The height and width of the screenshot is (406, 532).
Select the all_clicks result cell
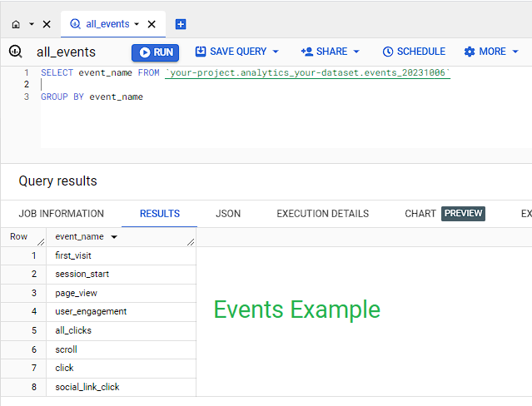click(x=121, y=330)
